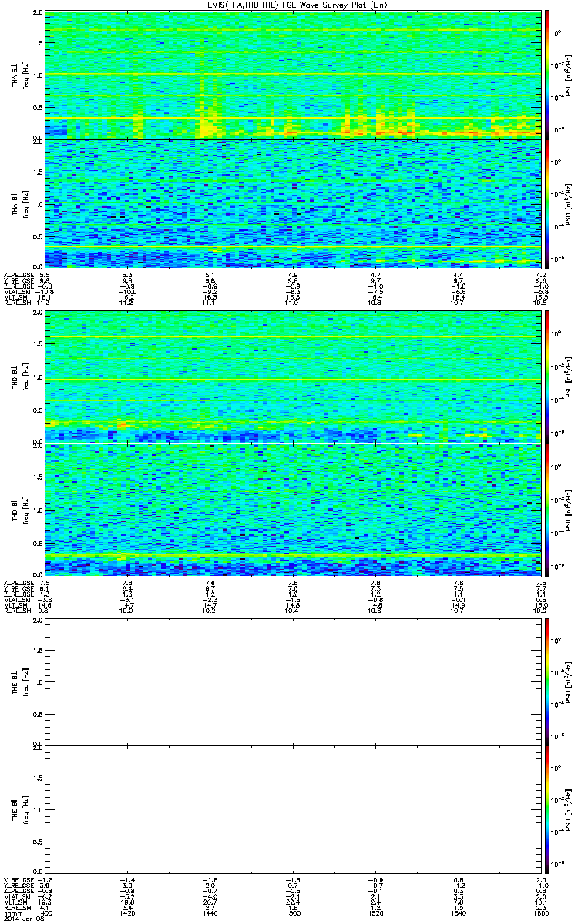This screenshot has width=578, height=924.
Task: Click the 0.5 tick on THE BII axis
Action: pos(38,840)
